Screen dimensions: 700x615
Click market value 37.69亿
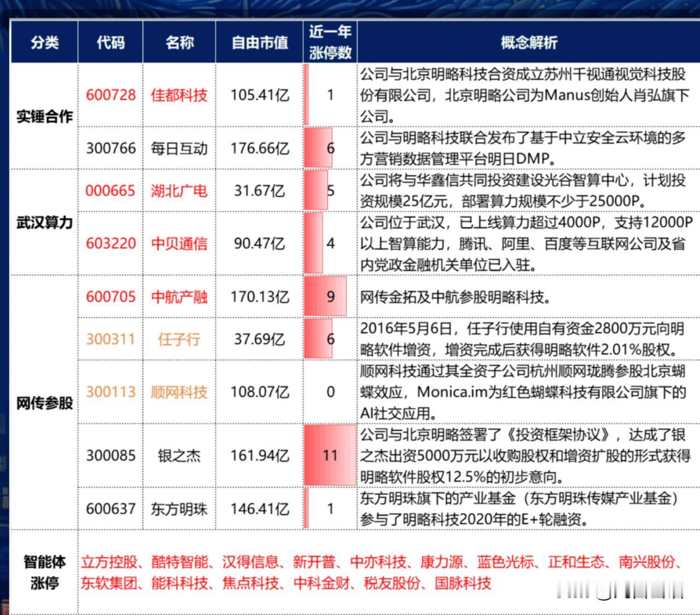[260, 339]
